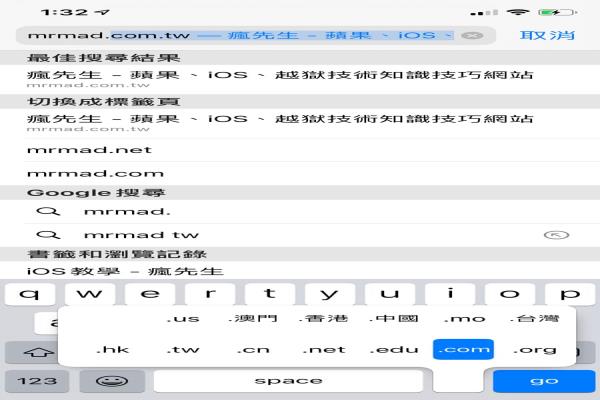Tap the mrmad.com.tw address bar field
The image size is (600, 400).
tap(256, 36)
